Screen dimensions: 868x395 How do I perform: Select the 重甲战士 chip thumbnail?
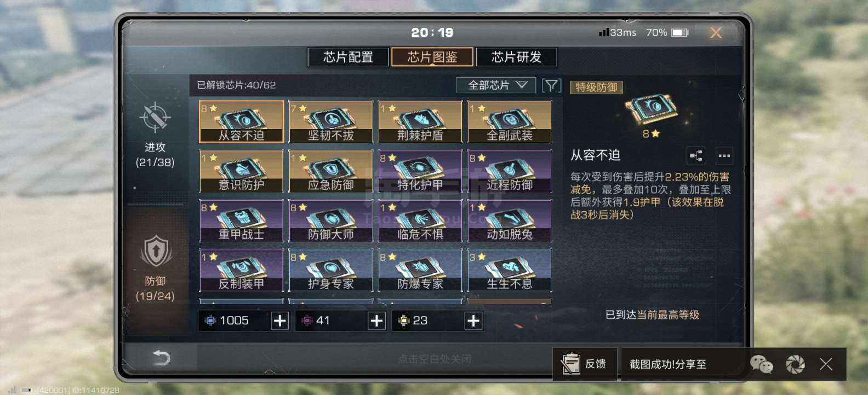(x=242, y=221)
